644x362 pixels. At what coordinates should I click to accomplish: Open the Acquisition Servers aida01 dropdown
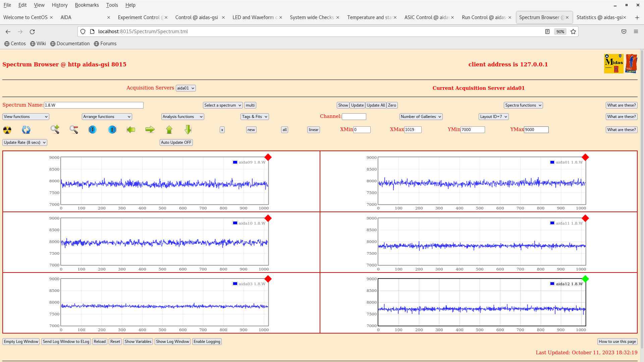[185, 88]
